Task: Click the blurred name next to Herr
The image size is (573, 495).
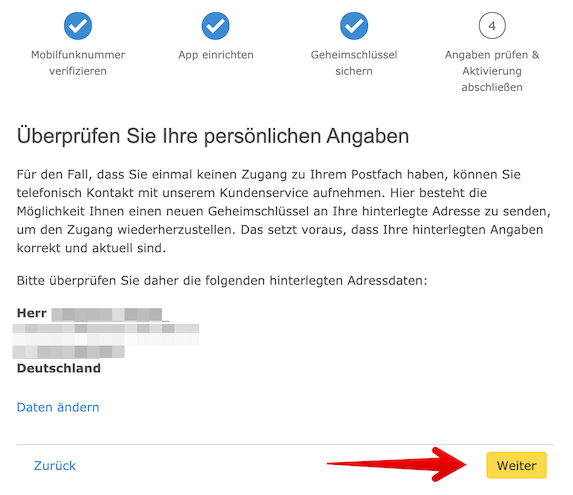Action: (110, 315)
